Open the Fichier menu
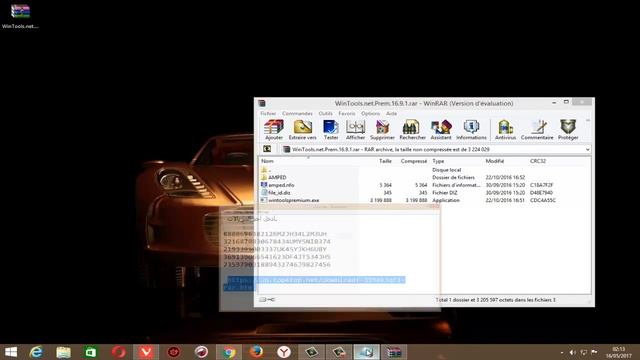640x360 pixels. click(268, 113)
